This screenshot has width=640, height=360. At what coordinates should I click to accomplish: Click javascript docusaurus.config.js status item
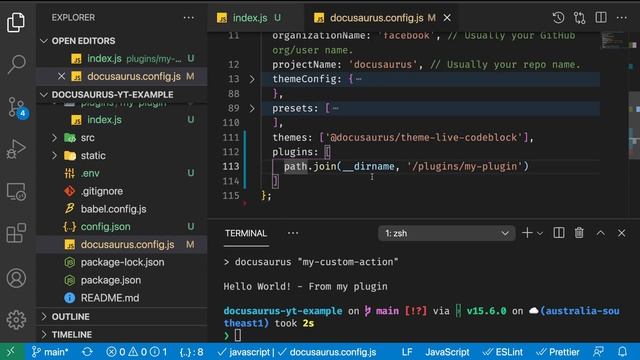point(297,351)
